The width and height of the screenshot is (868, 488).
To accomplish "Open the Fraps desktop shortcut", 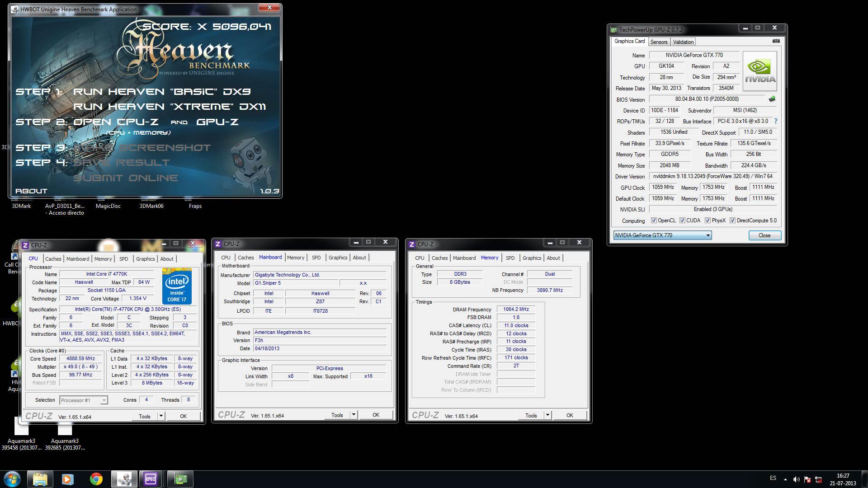I will pyautogui.click(x=195, y=206).
